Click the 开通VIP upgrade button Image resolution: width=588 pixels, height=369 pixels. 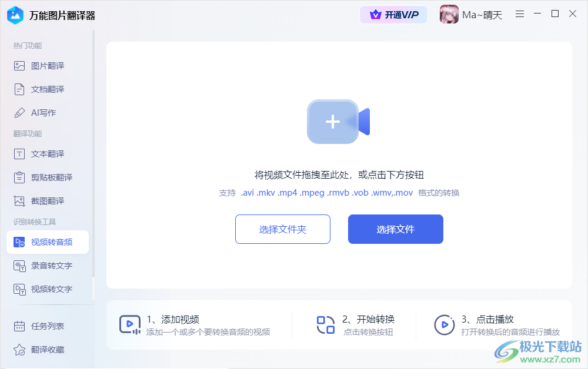click(393, 14)
